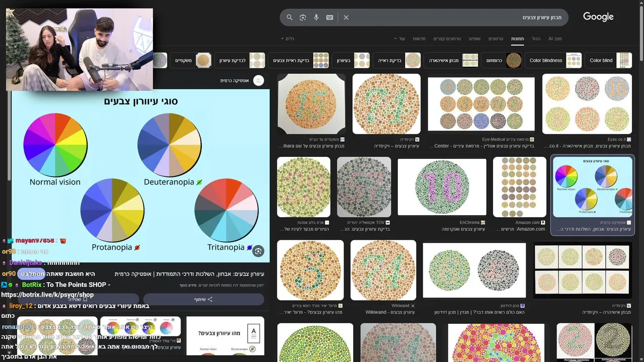Switch to the הכול results tab

click(536, 39)
